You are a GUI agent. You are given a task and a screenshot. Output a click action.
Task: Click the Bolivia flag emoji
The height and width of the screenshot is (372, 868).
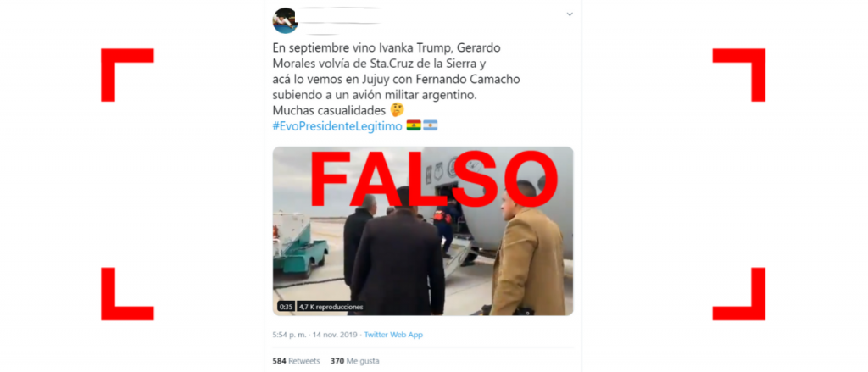tap(414, 125)
